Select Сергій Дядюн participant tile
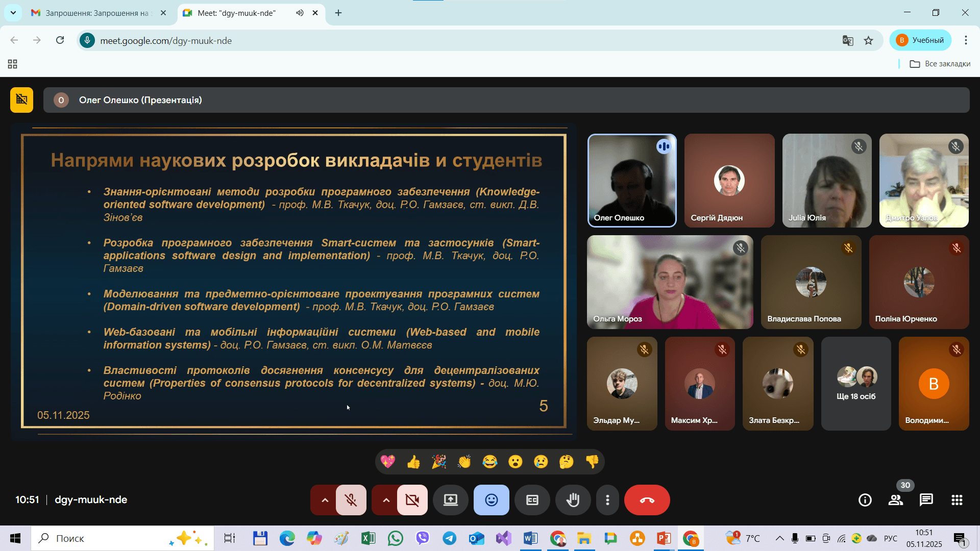 [729, 181]
